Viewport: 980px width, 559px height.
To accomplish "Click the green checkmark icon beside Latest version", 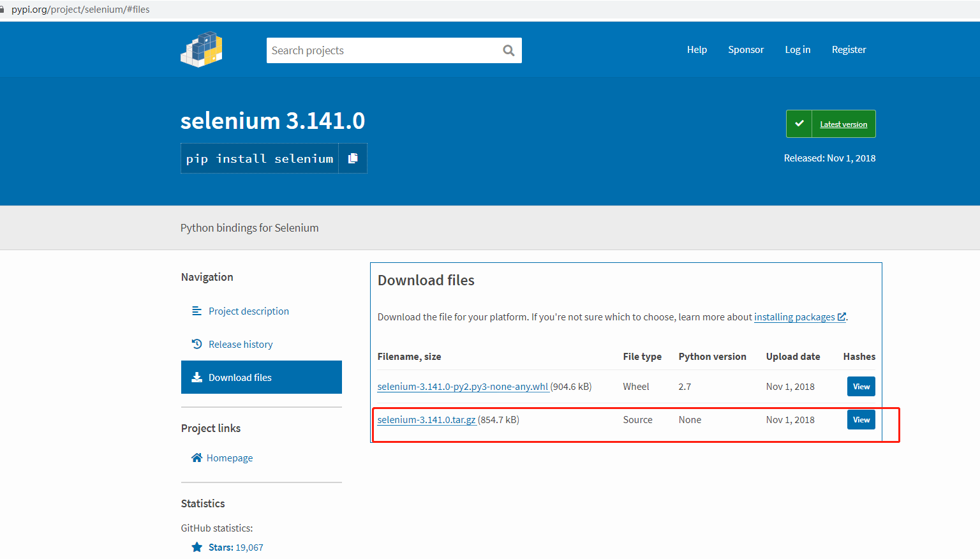I will [799, 124].
